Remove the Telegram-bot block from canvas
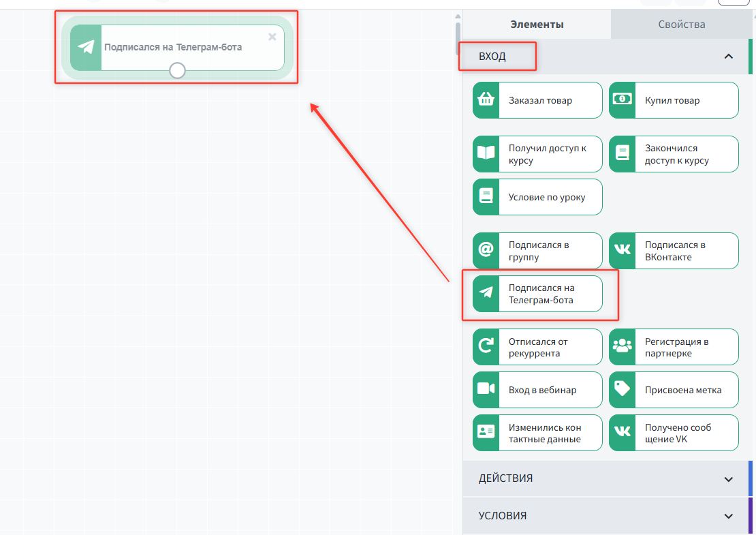 [x=272, y=37]
